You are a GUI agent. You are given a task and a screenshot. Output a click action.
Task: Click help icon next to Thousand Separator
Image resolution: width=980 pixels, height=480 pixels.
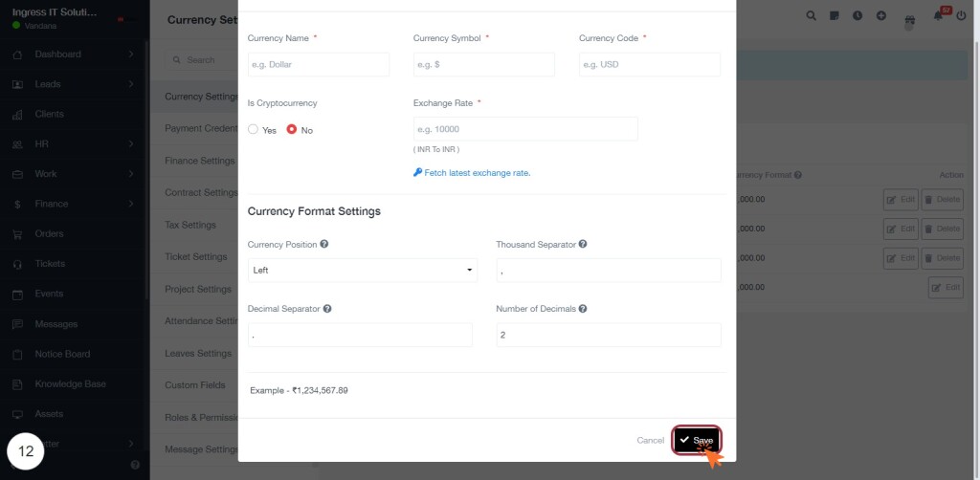(x=583, y=244)
